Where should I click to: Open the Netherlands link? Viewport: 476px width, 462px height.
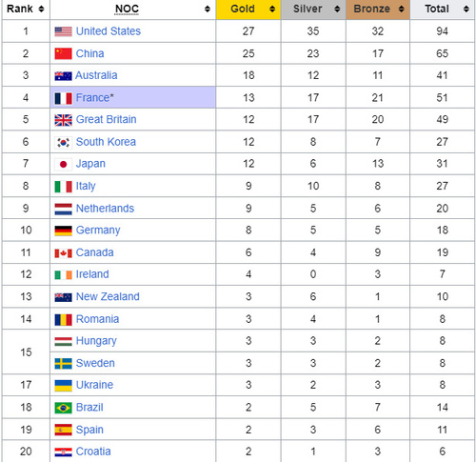105,209
